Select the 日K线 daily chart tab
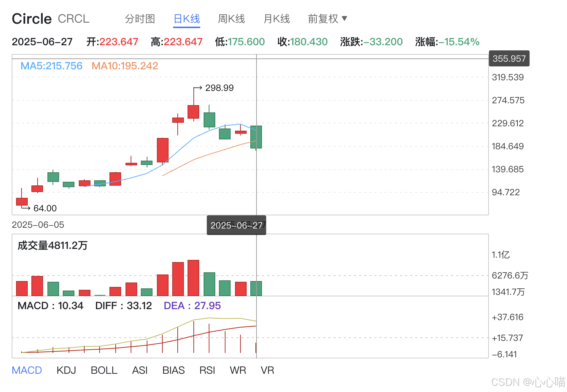 coord(186,19)
